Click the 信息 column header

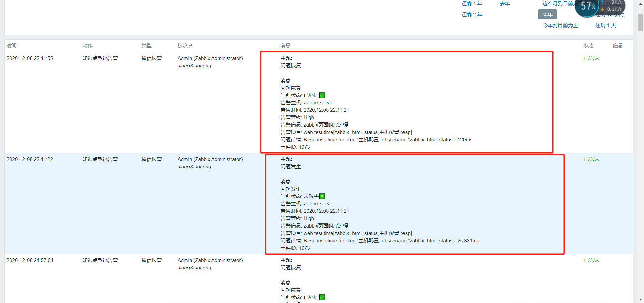tap(618, 46)
